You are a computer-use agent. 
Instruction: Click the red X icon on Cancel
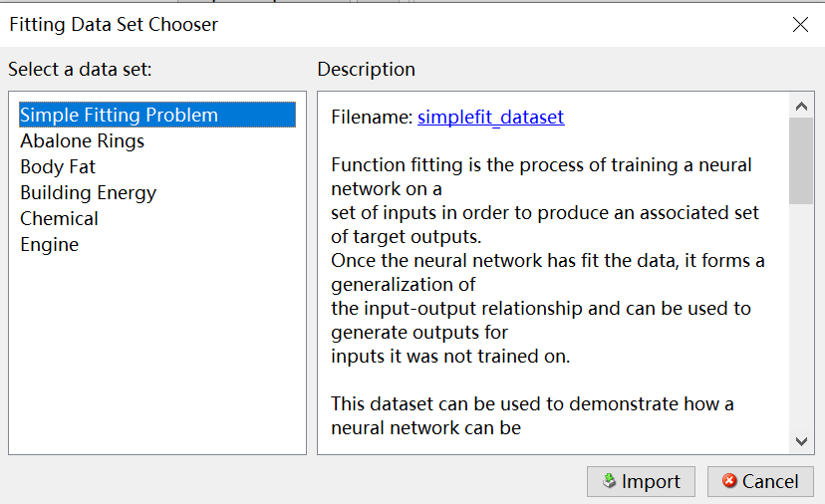coord(729,482)
